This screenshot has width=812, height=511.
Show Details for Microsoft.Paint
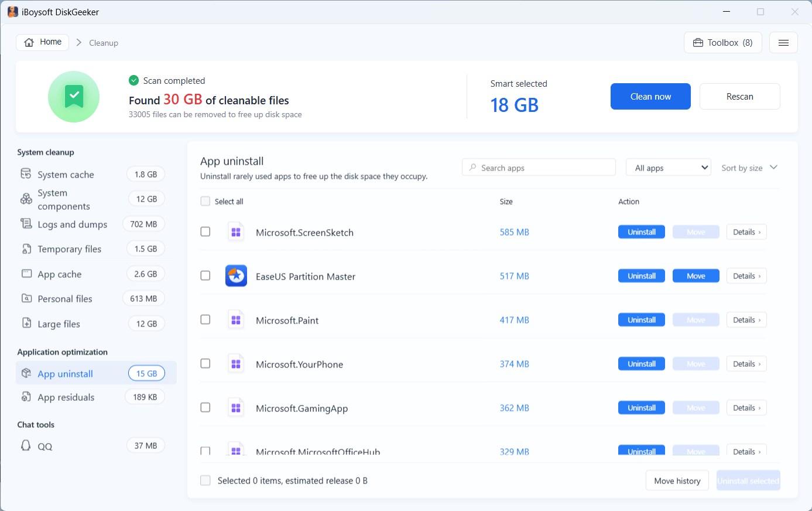(x=746, y=320)
